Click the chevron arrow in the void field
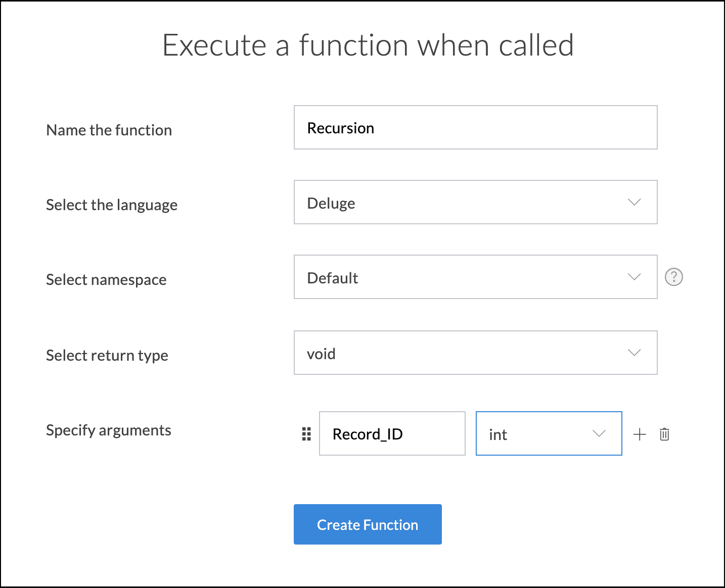Screen dimensions: 725x588 (634, 353)
